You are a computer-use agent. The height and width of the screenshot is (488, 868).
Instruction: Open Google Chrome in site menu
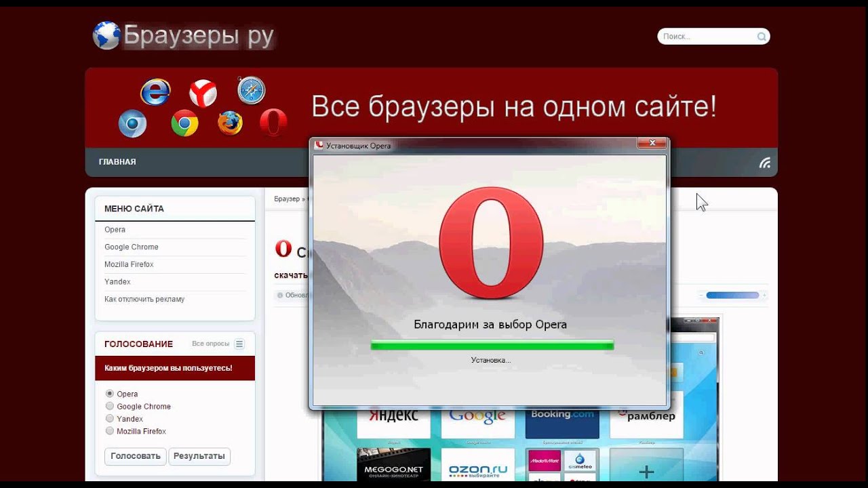click(x=132, y=247)
